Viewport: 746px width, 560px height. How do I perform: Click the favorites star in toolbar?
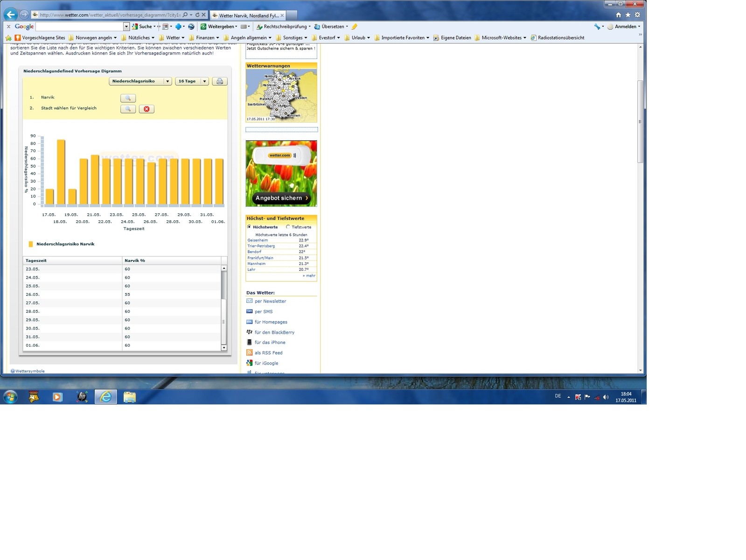pos(628,15)
